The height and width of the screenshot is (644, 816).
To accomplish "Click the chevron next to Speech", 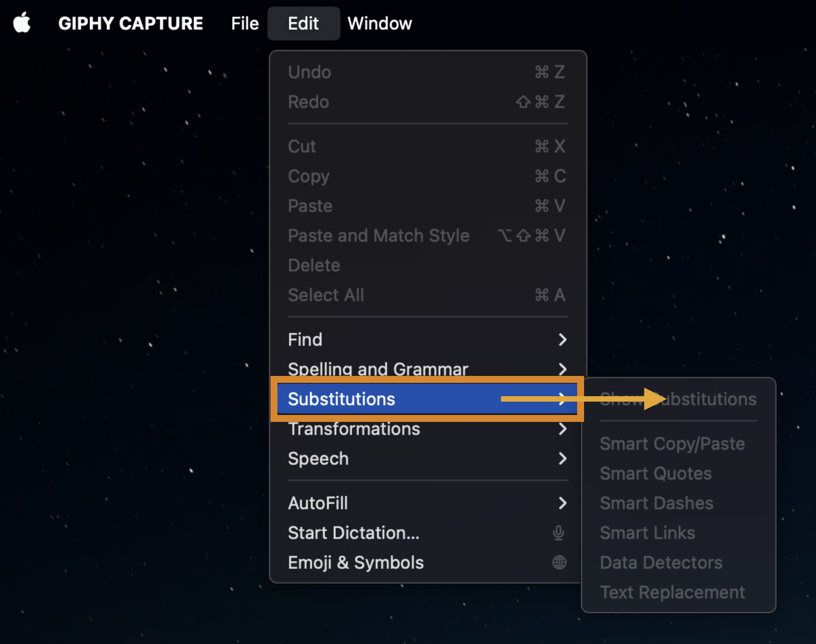I will 562,459.
